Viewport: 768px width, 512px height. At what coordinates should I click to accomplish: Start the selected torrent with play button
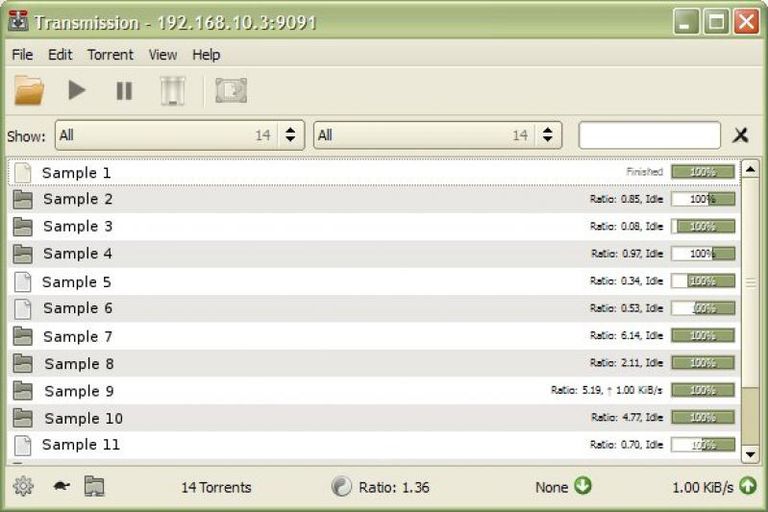[76, 90]
